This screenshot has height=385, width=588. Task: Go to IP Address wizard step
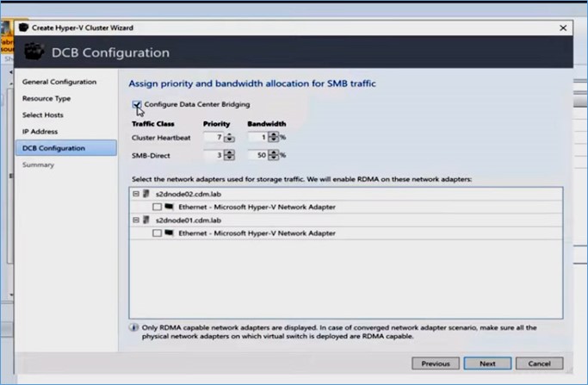40,131
